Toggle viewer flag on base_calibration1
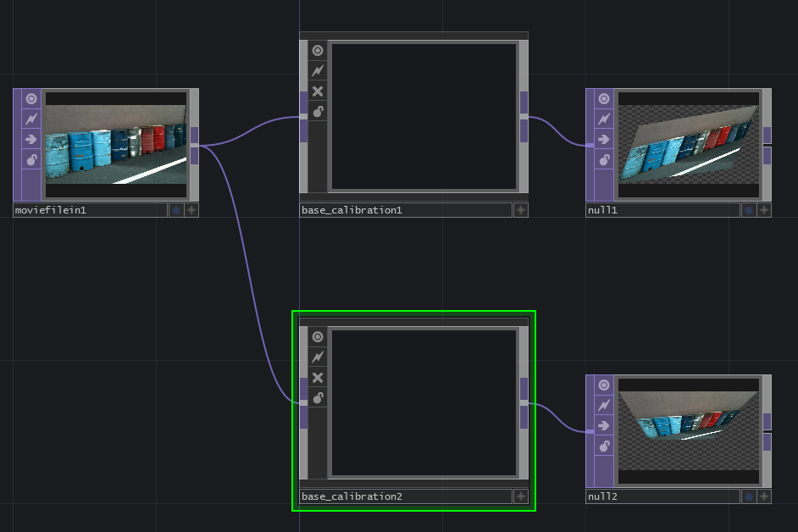Viewport: 798px width, 532px height. (x=318, y=51)
